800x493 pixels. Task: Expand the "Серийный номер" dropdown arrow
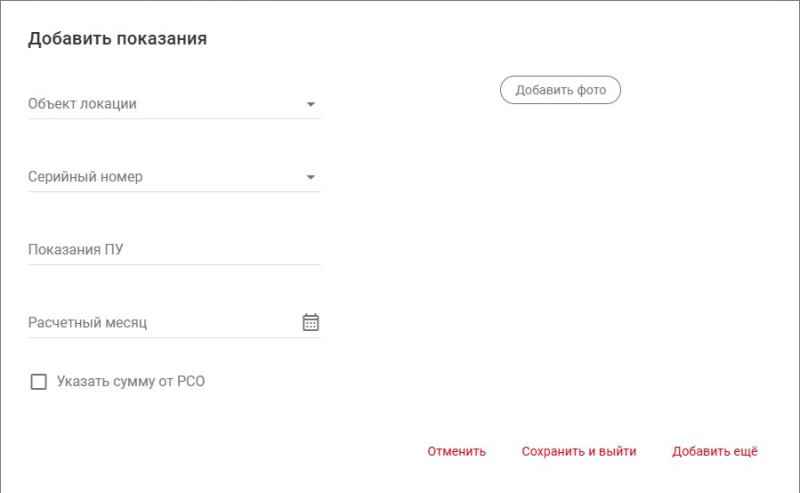tap(310, 178)
